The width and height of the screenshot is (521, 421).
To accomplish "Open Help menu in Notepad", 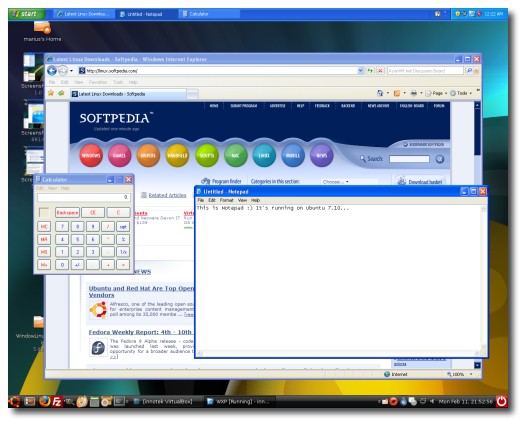I will click(255, 200).
